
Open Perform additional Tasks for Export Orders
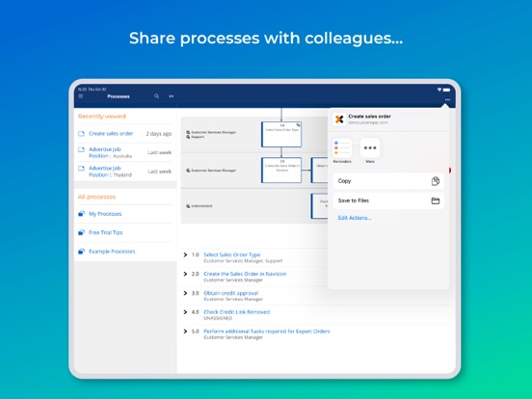click(267, 332)
